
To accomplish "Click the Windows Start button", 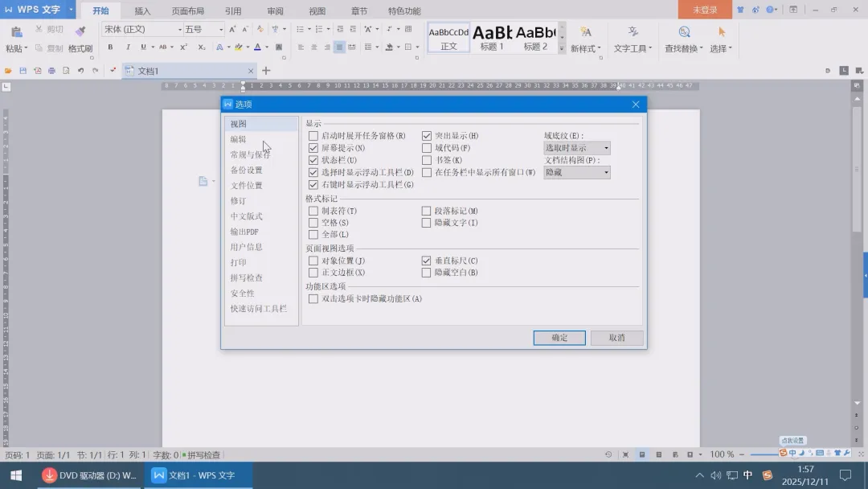I will point(16,475).
